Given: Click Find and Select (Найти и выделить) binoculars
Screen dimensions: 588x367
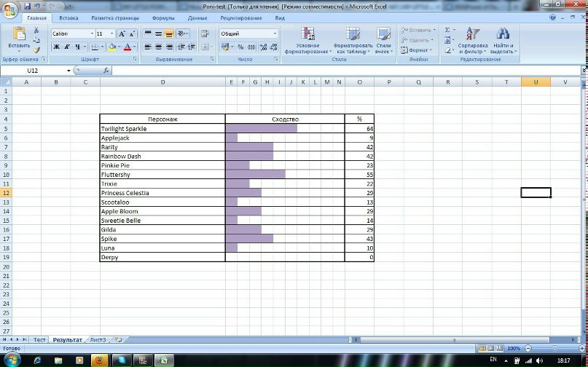Looking at the screenshot, I should [503, 41].
